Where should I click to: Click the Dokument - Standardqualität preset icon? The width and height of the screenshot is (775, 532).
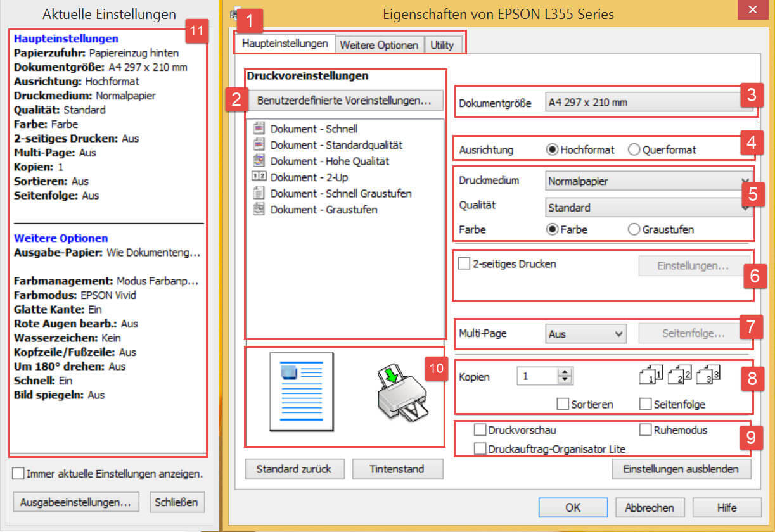tap(258, 145)
